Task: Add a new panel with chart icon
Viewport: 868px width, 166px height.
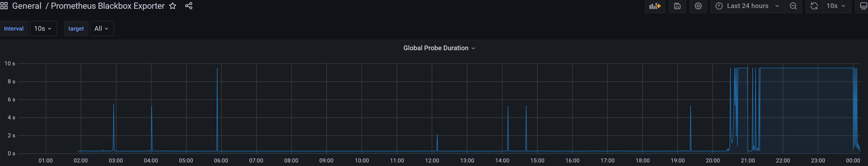Action: [655, 6]
